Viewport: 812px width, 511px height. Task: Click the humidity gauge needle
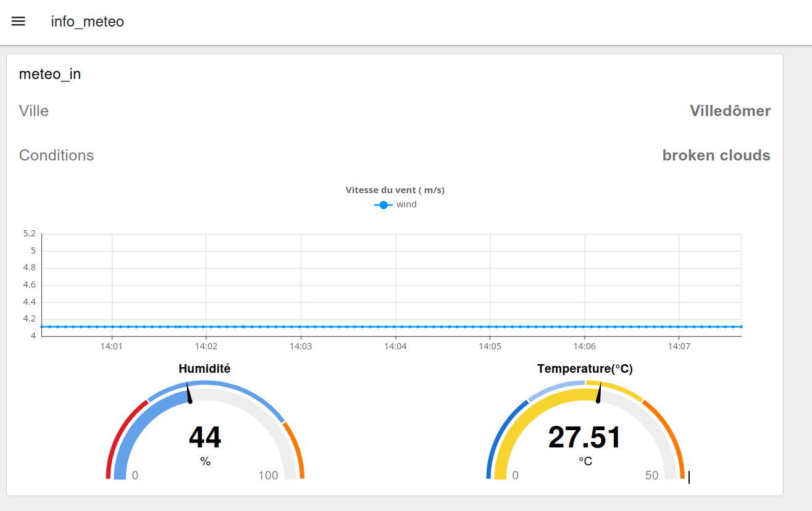[x=188, y=393]
